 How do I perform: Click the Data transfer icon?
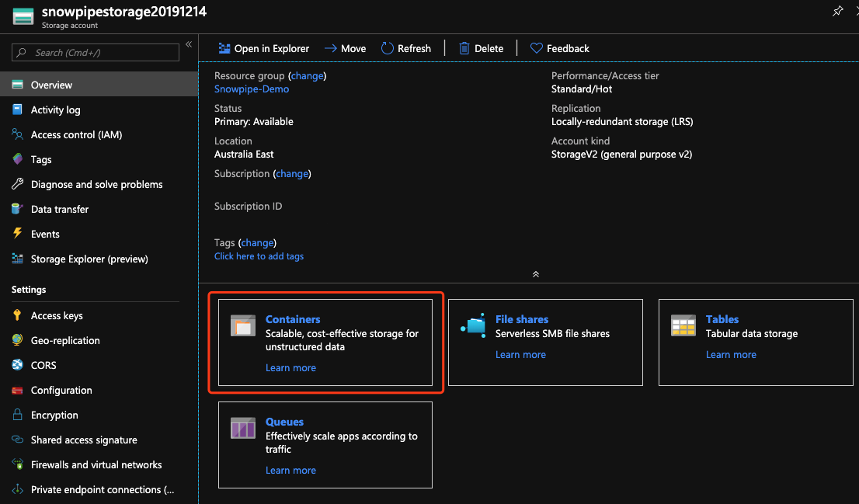[18, 209]
